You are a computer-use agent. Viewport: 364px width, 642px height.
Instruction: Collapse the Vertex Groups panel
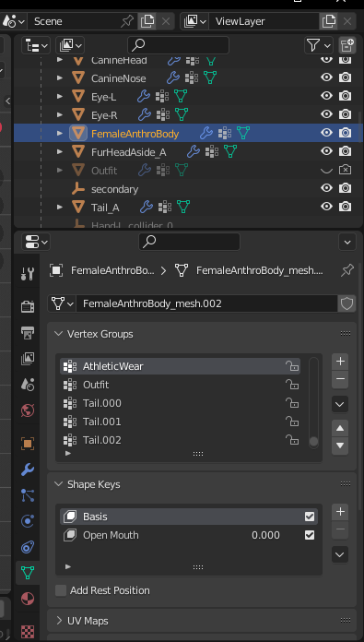[x=58, y=334]
